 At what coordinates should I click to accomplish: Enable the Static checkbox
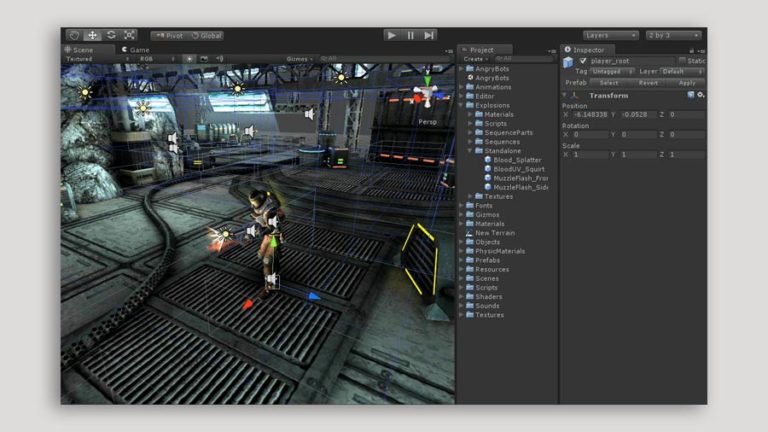click(682, 61)
